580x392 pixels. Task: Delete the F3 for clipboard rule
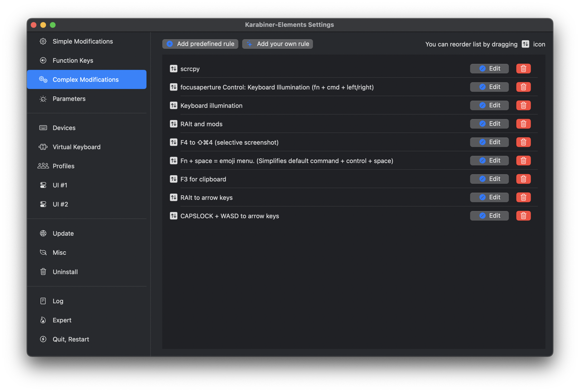click(x=523, y=179)
